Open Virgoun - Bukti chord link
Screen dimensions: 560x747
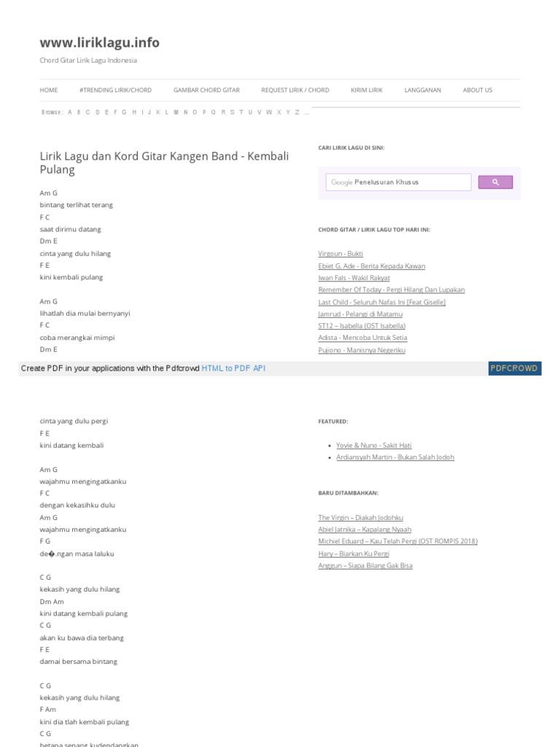click(x=341, y=254)
